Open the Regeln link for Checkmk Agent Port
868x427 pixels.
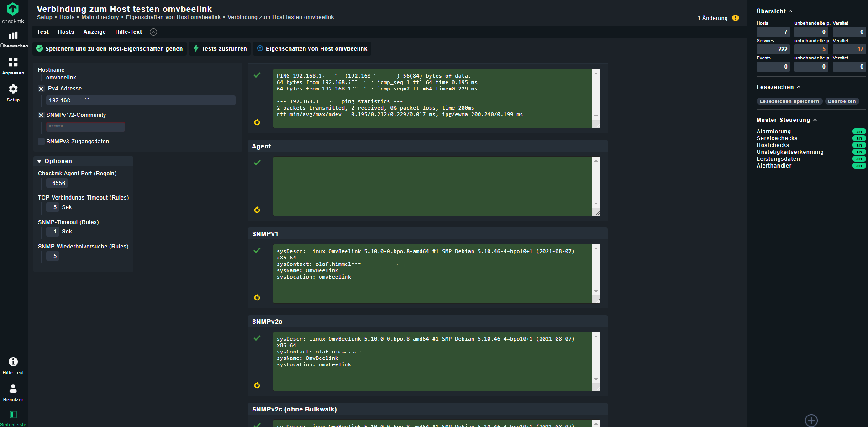(x=105, y=174)
